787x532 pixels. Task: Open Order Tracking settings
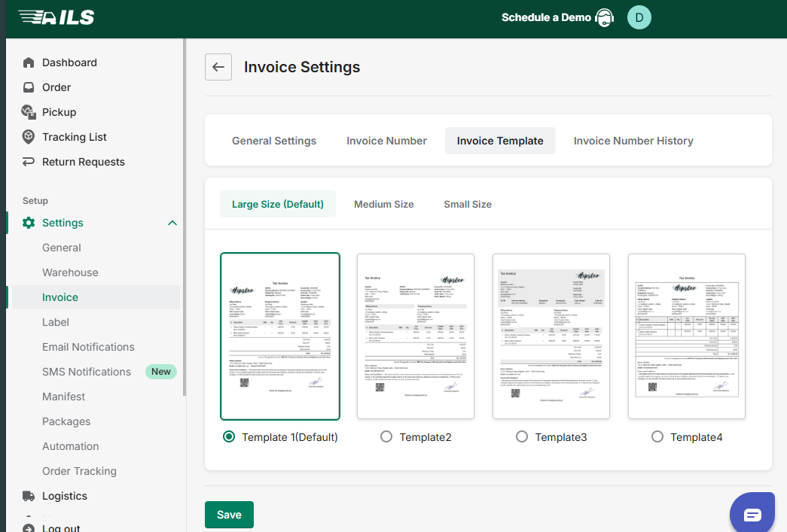click(79, 471)
